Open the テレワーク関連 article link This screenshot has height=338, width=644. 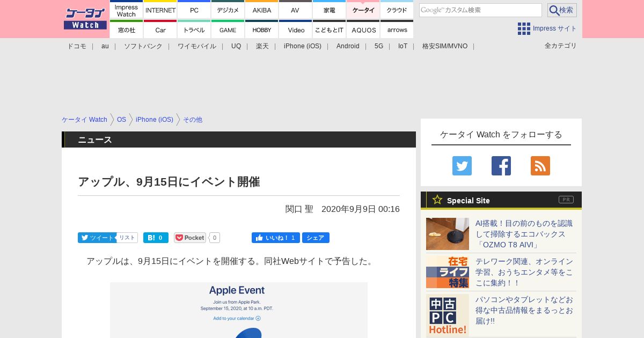coord(524,272)
